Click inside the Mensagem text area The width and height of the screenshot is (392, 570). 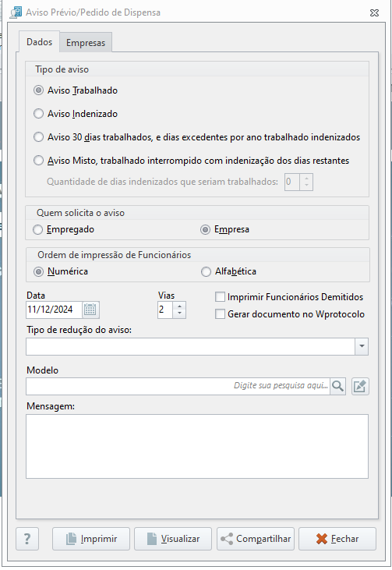[x=197, y=446]
